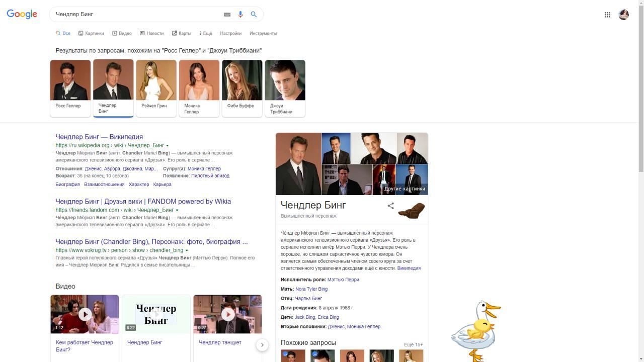Image resolution: width=644 pixels, height=362 pixels.
Task: Open the Чарльз Бинг link
Action: 308,299
